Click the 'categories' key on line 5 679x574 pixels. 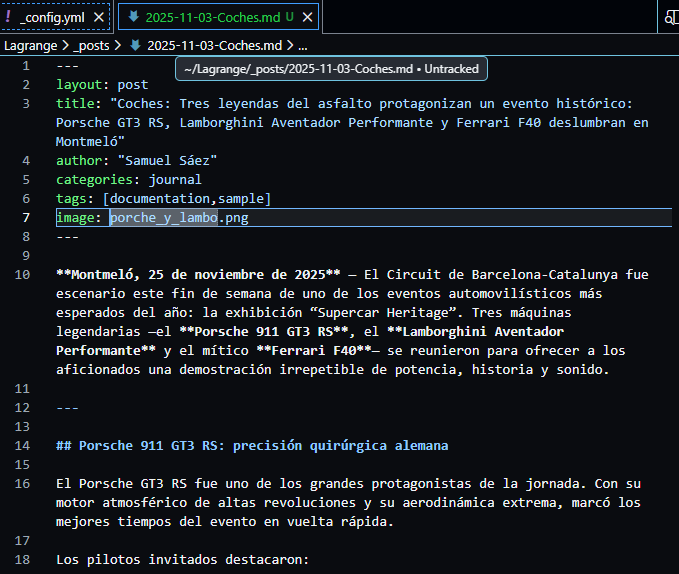click(x=94, y=180)
